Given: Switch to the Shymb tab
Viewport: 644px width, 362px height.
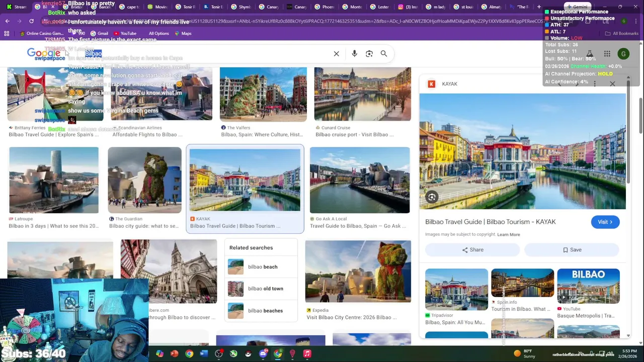Looking at the screenshot, I should [x=240, y=7].
